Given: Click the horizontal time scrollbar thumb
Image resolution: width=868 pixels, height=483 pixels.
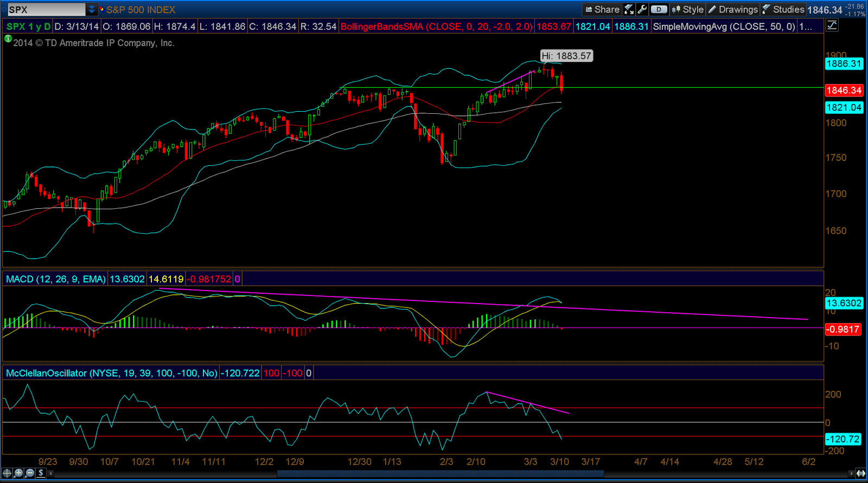Looking at the screenshot, I should click(441, 473).
